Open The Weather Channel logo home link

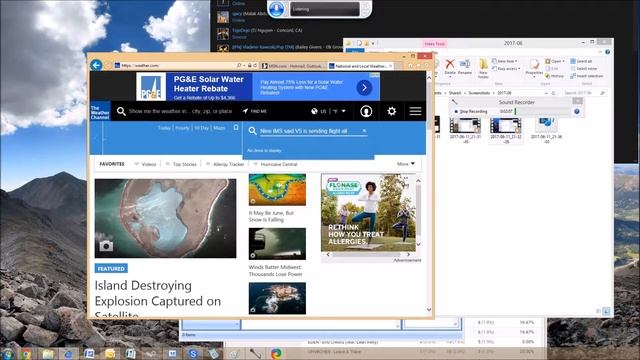click(100, 111)
